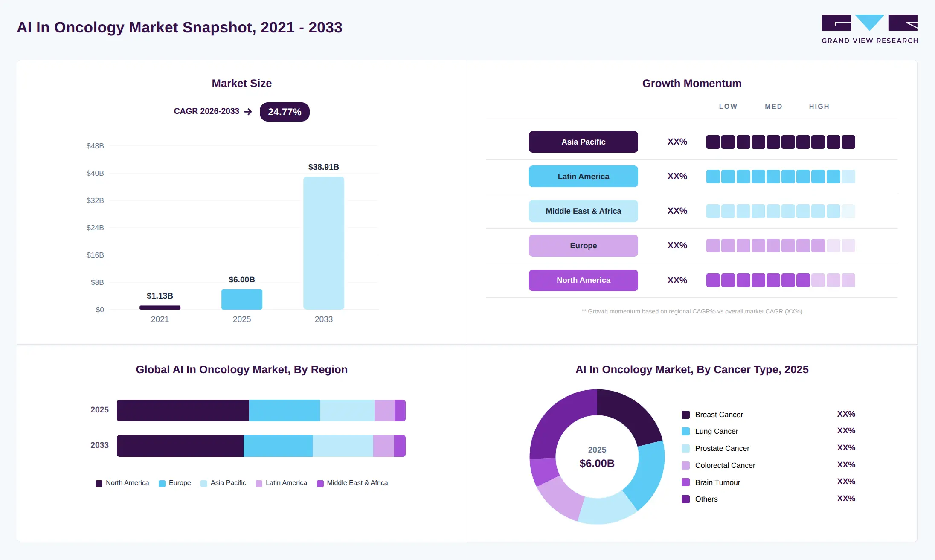Select the Europe growth momentum label
Viewport: 935px width, 560px height.
click(x=583, y=246)
